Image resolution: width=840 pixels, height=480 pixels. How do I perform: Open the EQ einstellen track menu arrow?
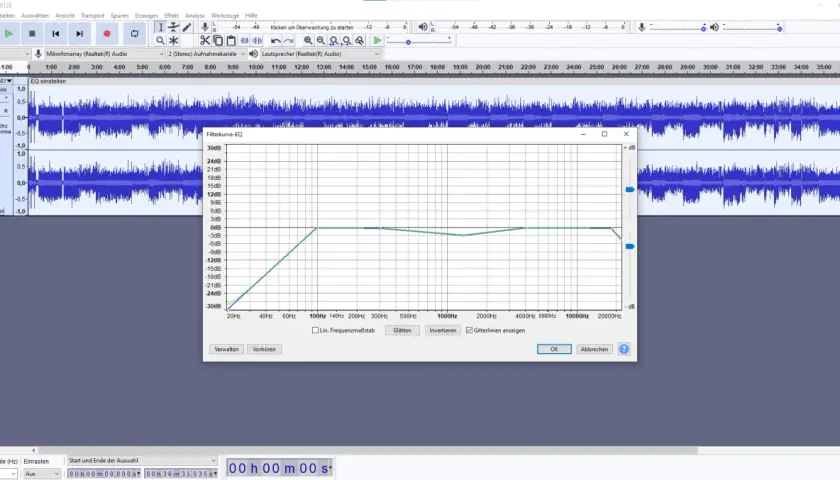(8, 81)
